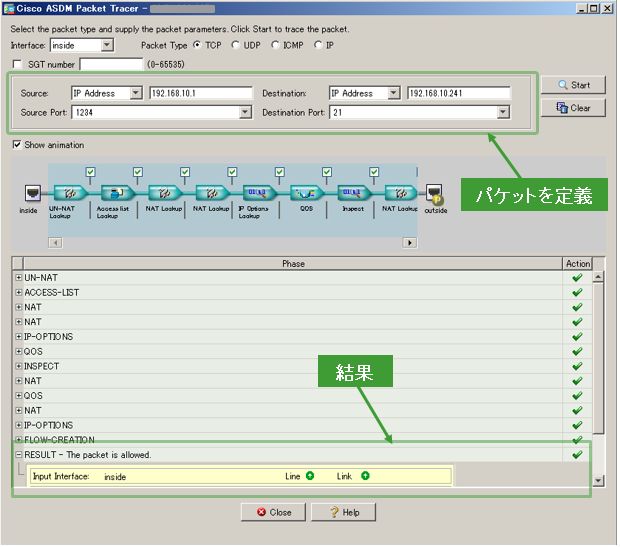The height and width of the screenshot is (547, 620).
Task: Select the UDP packet type
Action: (x=236, y=45)
